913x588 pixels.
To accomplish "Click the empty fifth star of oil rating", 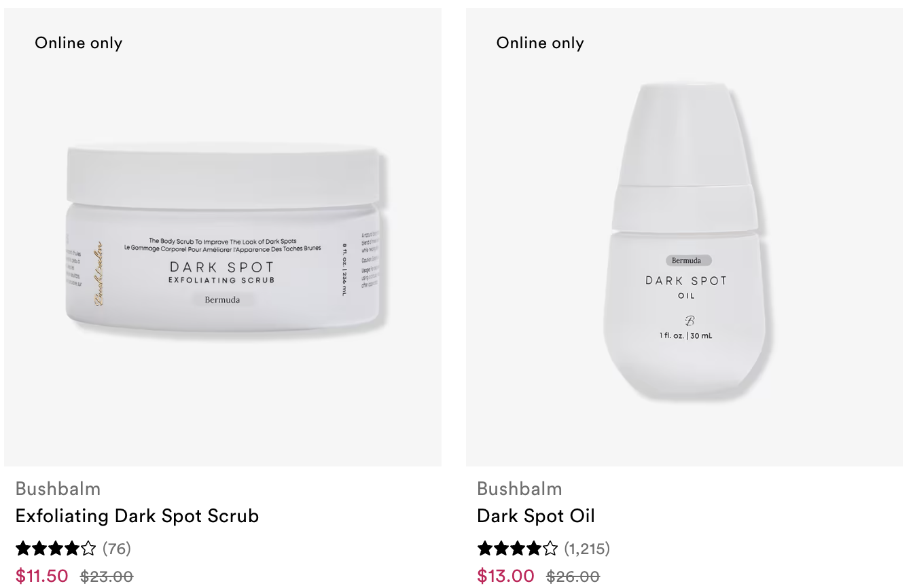I will tap(551, 548).
